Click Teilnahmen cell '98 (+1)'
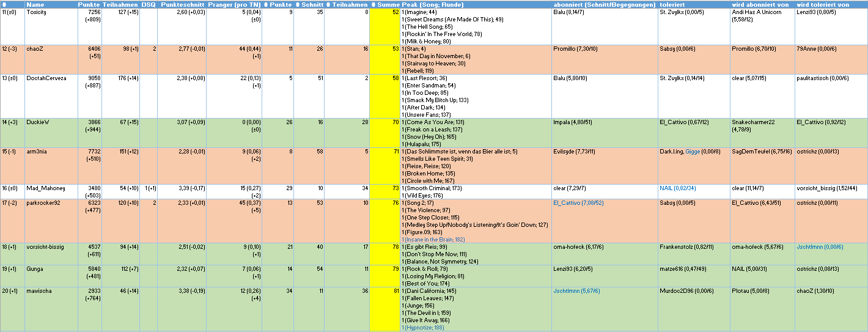868x332 pixels. pyautogui.click(x=120, y=59)
